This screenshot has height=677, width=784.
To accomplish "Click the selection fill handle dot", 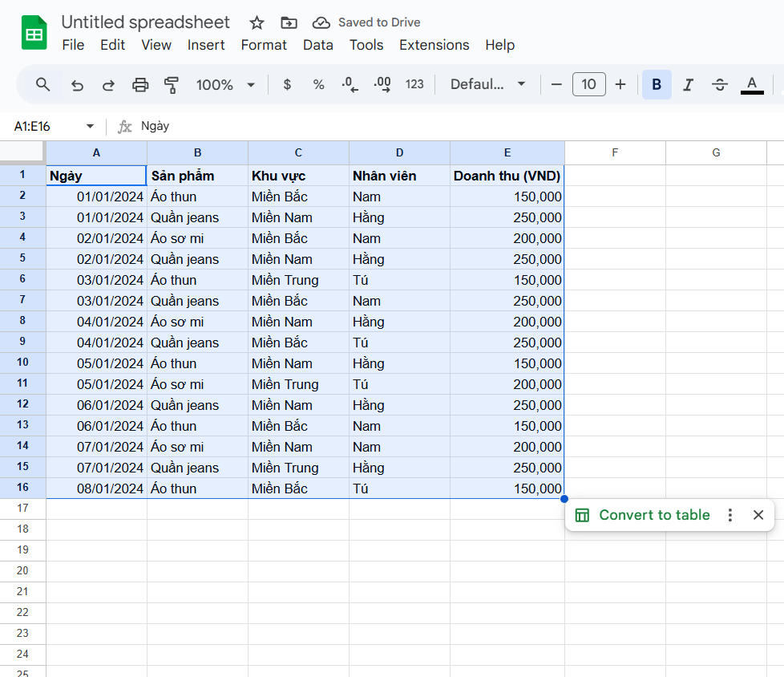I will 564,499.
